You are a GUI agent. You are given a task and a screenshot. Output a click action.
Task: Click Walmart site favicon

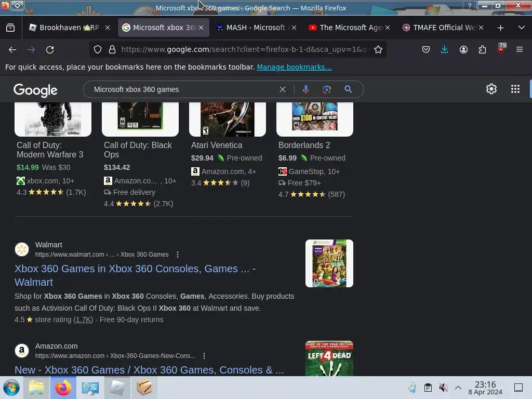[22, 249]
